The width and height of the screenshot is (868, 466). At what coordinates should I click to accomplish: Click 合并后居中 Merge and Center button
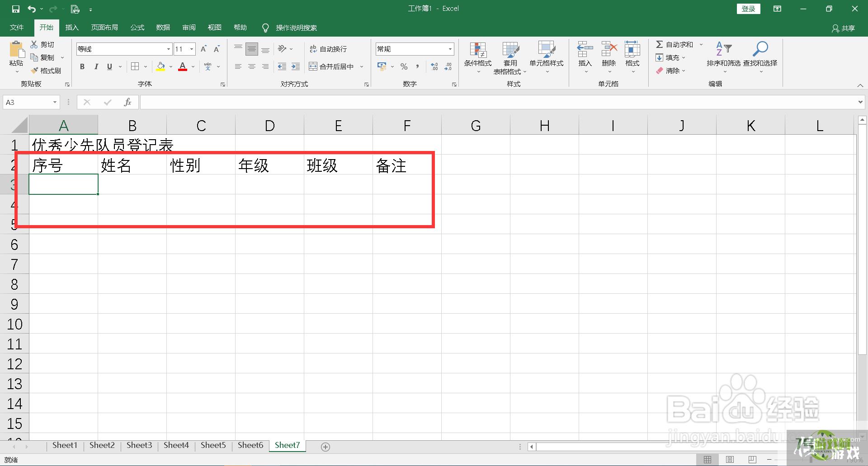[331, 66]
